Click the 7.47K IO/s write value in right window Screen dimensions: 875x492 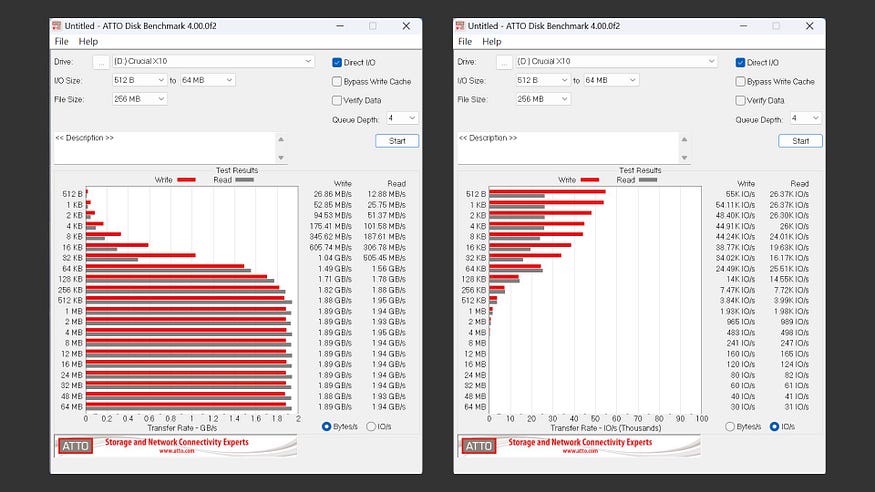(738, 290)
